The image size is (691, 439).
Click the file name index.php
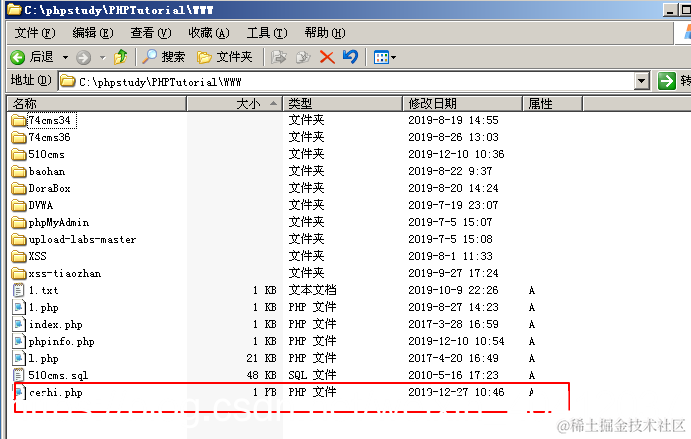[x=56, y=325]
